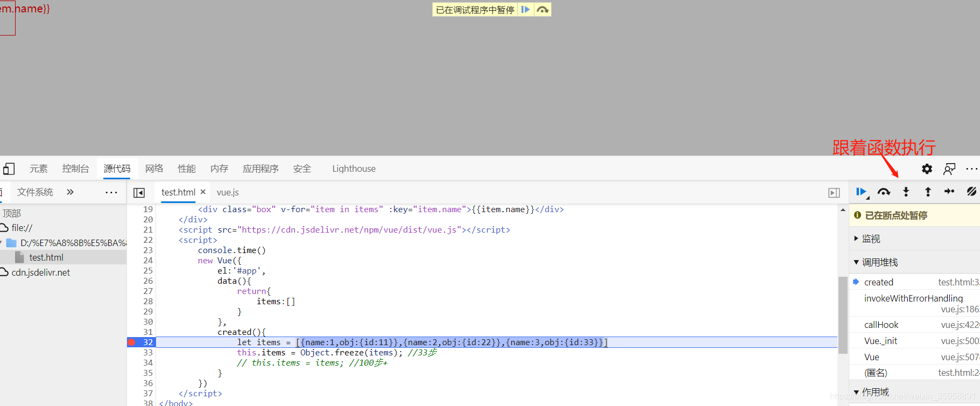Click the Step over function icon
The image size is (980, 406).
coord(884,192)
